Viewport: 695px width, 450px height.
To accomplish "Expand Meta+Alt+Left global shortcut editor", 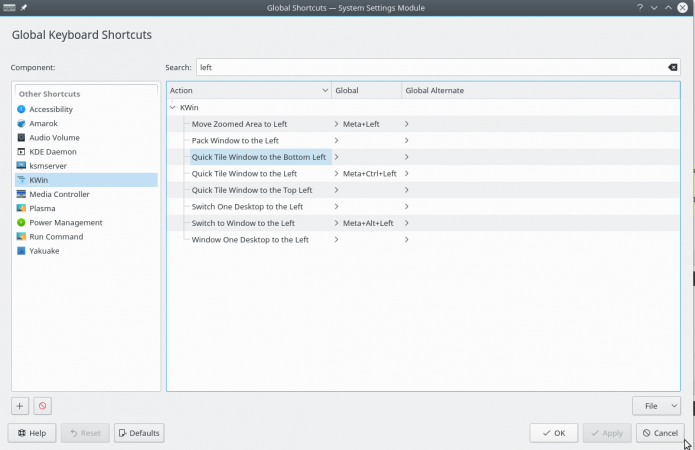I will tap(336, 223).
